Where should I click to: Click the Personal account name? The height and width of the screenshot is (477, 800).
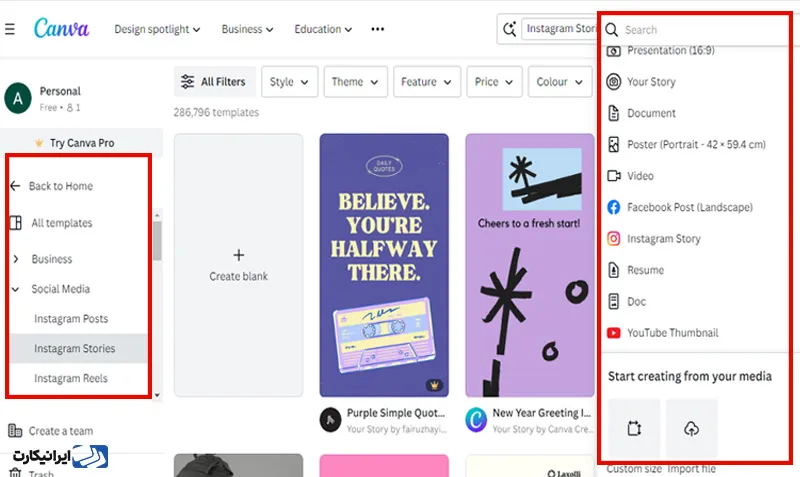point(60,91)
